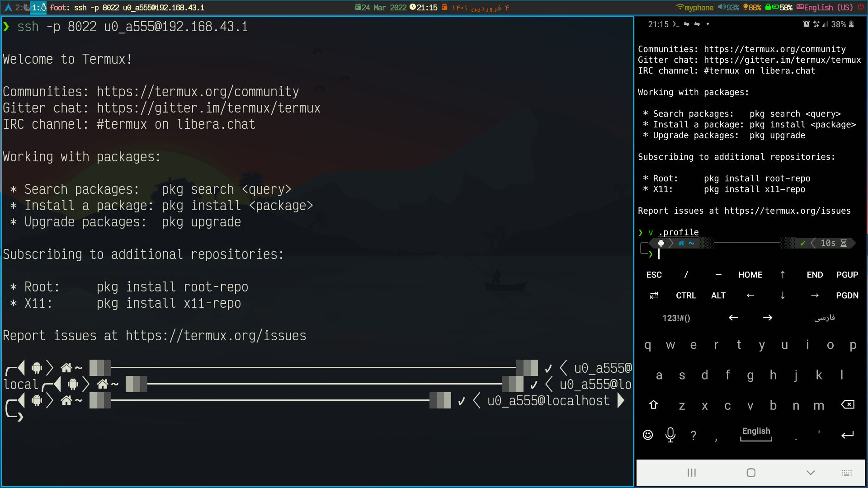This screenshot has width=868, height=488.
Task: Toggle the Shift key
Action: (x=653, y=405)
